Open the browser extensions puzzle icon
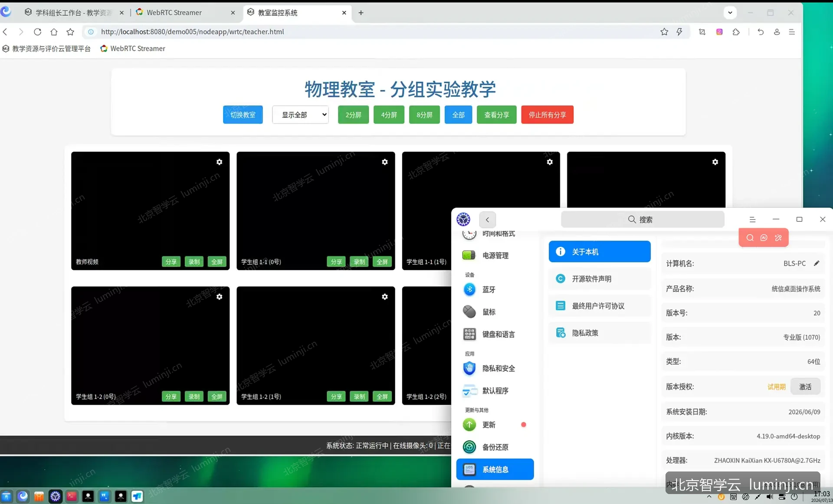833x504 pixels. coord(736,32)
